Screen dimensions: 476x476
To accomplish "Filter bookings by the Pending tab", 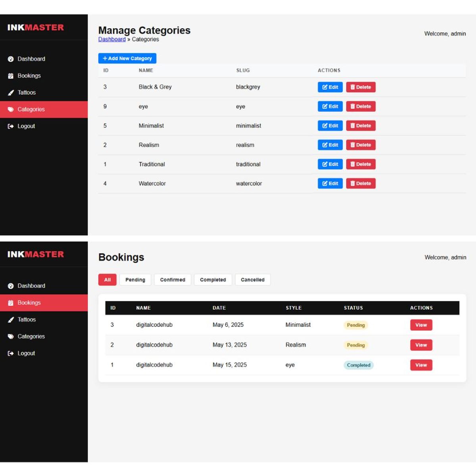I will click(x=135, y=280).
